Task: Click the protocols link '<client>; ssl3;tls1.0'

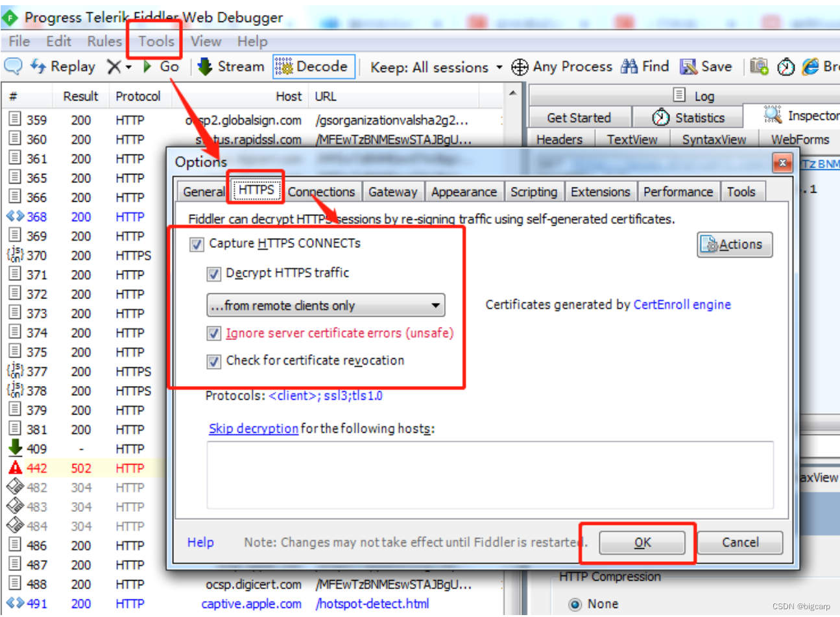Action: pyautogui.click(x=326, y=395)
